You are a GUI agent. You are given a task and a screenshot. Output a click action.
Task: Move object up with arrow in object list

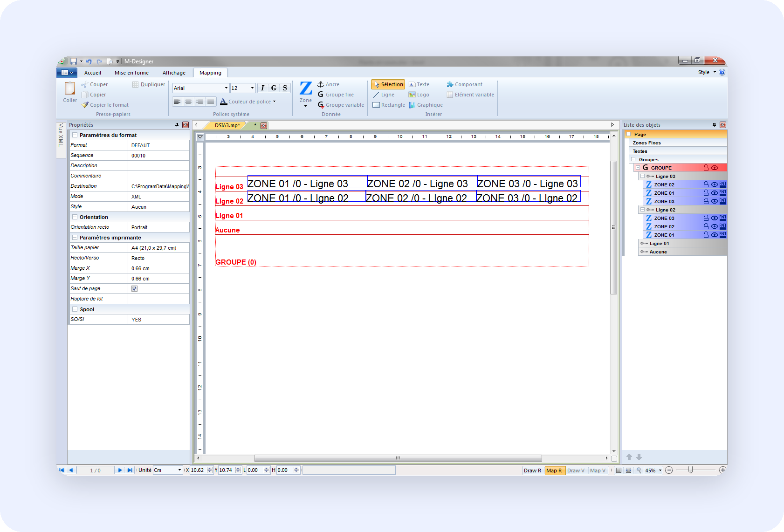[629, 457]
